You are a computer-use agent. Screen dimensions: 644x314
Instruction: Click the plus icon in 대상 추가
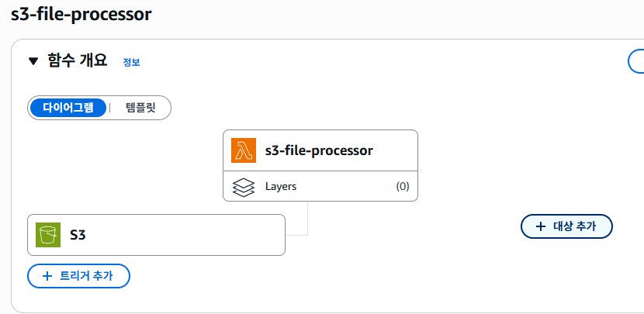pos(540,226)
